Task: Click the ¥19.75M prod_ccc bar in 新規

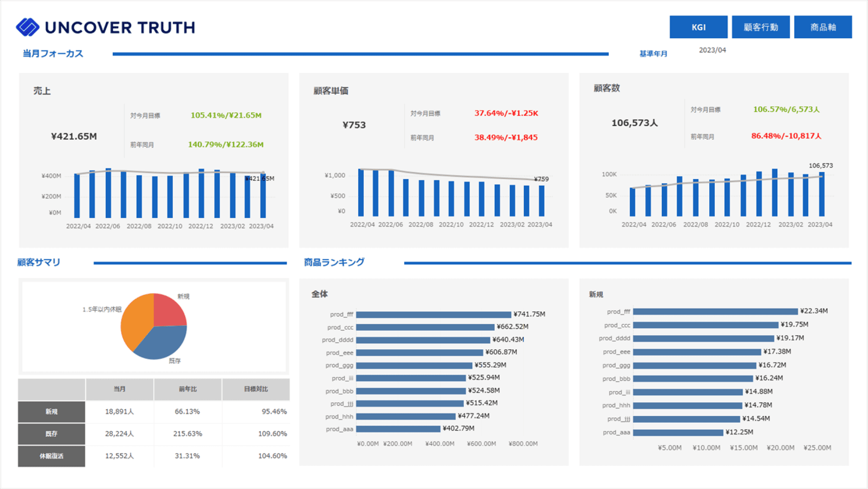Action: click(x=706, y=325)
